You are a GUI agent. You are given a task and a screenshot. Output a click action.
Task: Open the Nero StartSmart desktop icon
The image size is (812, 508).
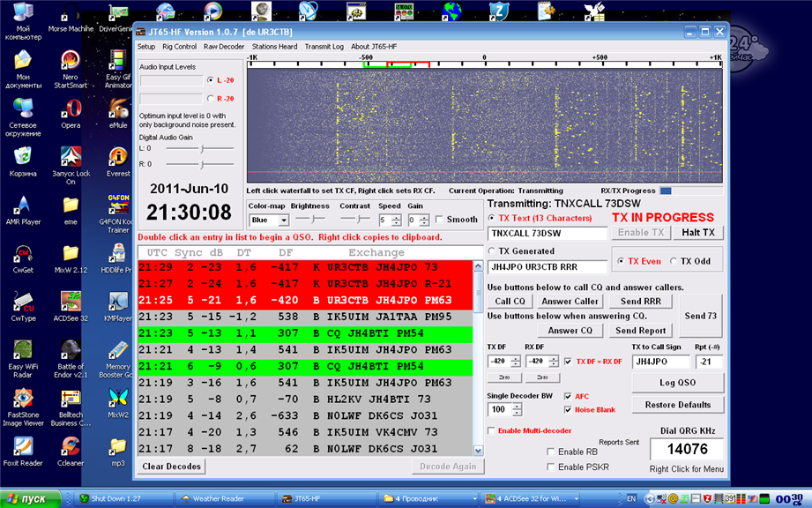[71, 69]
